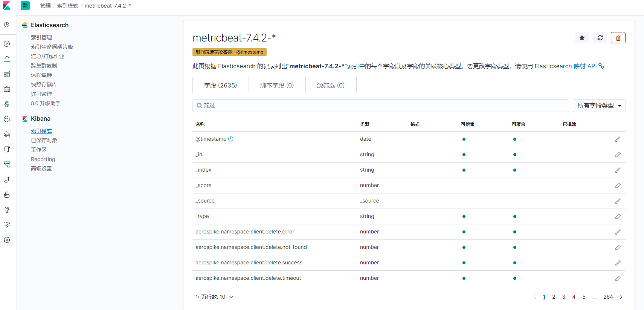Viewport: 644px width, 310px height.
Task: Open the default space avatar menu
Action: tap(25, 6)
